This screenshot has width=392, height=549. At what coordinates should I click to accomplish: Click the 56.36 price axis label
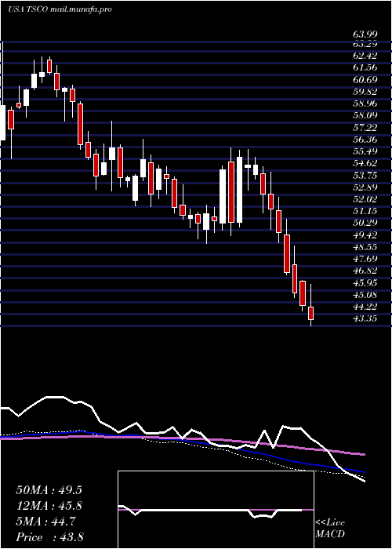pyautogui.click(x=365, y=140)
